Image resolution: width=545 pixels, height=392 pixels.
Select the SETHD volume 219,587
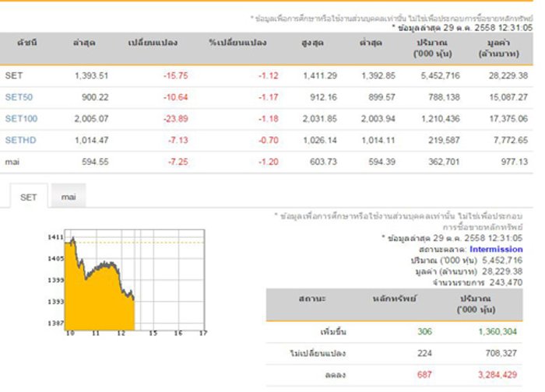[x=444, y=140]
